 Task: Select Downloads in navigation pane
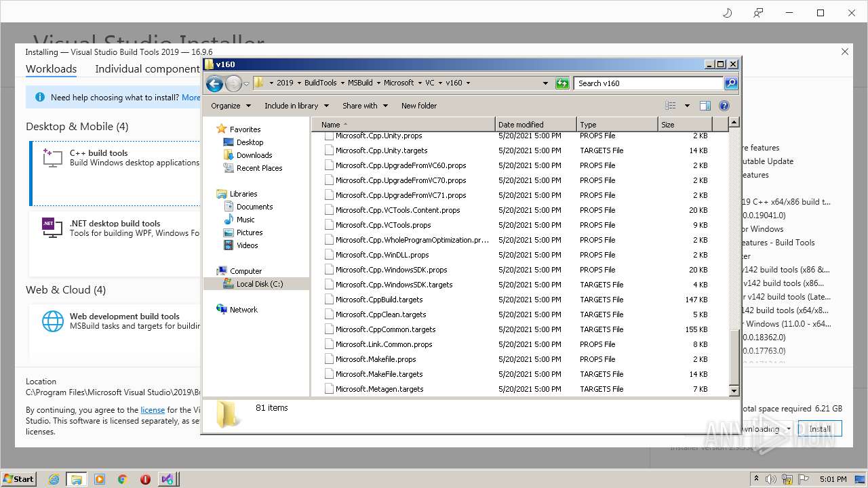(254, 155)
